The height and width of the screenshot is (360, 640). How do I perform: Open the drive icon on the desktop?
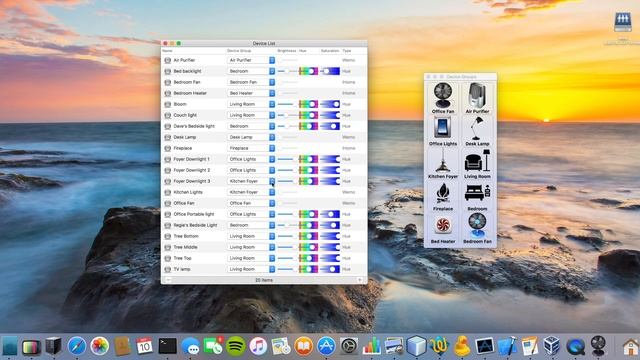coord(622,22)
